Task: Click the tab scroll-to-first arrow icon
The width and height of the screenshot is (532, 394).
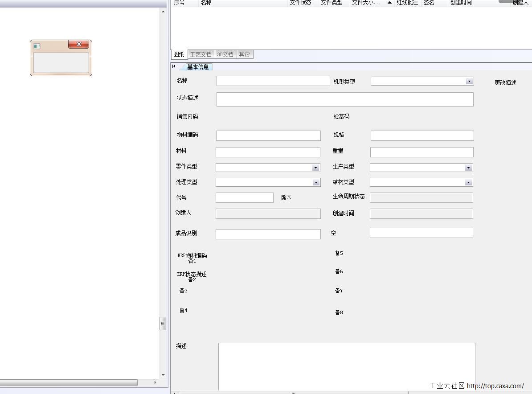Action: pyautogui.click(x=174, y=66)
